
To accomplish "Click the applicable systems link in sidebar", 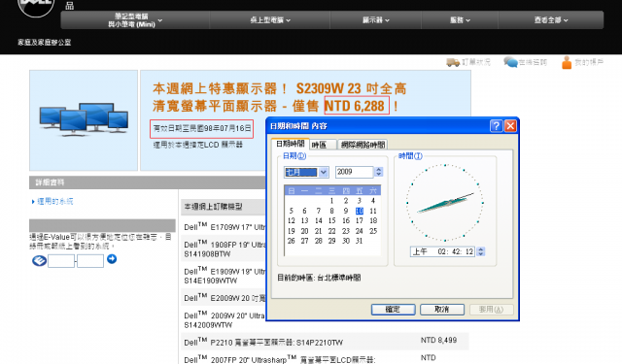I will (54, 201).
